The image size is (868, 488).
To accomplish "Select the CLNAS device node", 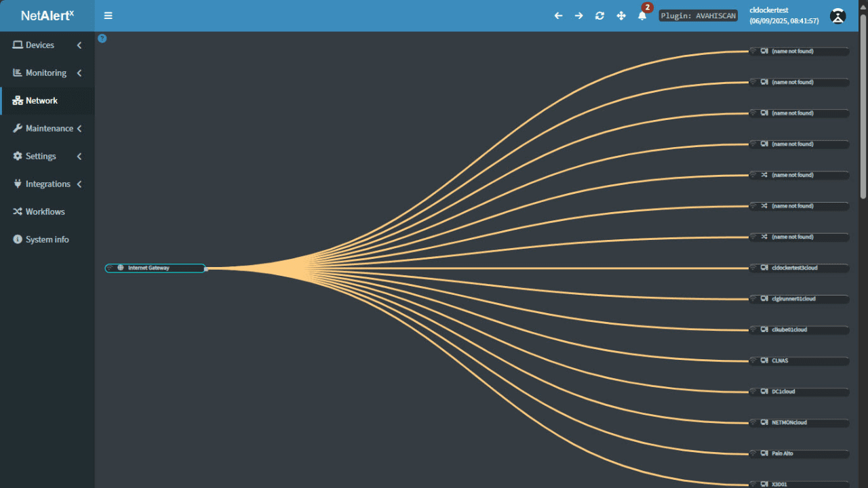I will (799, 361).
